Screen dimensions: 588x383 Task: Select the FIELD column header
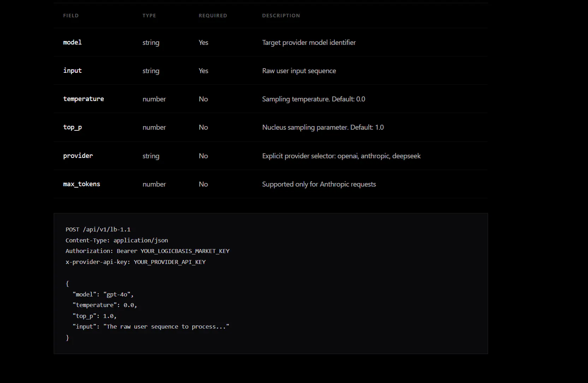click(71, 16)
